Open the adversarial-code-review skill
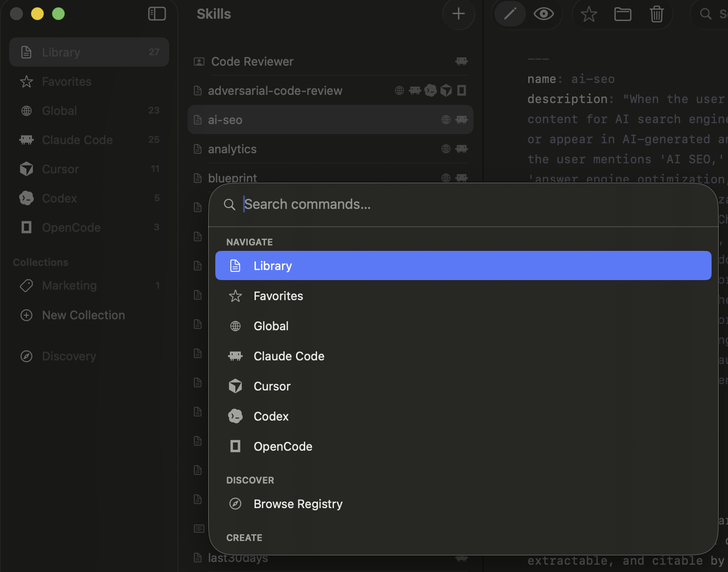This screenshot has height=572, width=728. pos(330,91)
